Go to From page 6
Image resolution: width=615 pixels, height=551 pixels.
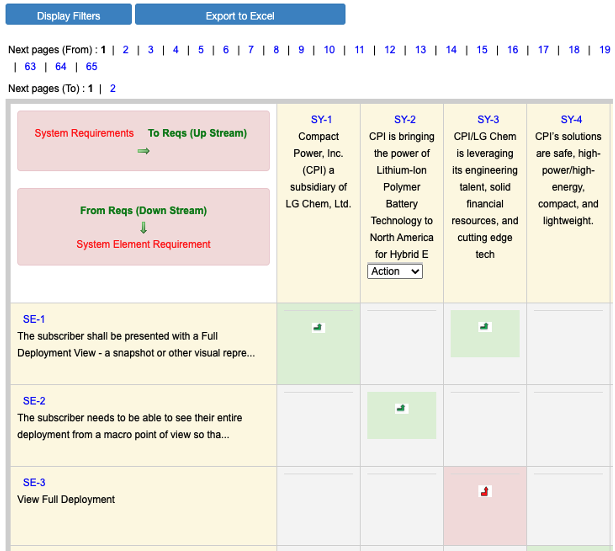(x=226, y=50)
